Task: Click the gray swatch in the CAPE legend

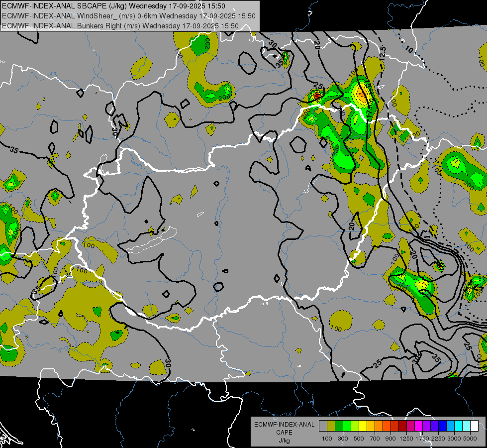Action: pos(323,426)
